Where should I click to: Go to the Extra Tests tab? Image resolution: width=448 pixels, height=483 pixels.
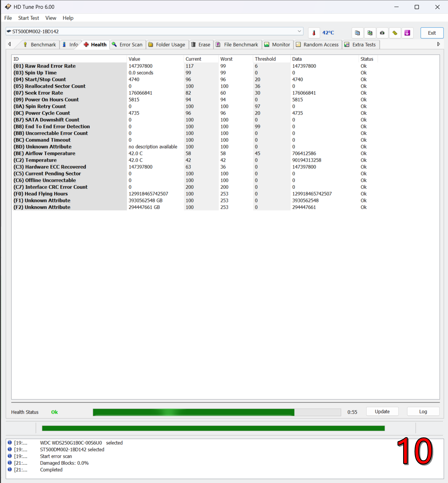[360, 45]
